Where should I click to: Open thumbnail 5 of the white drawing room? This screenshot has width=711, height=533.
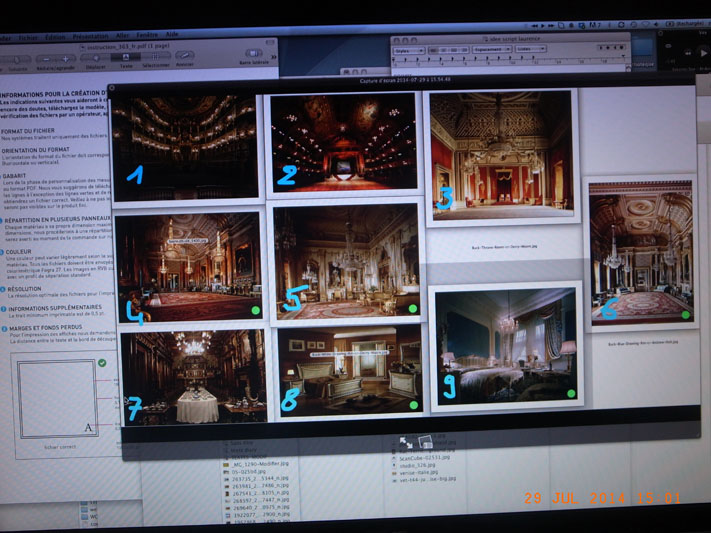click(x=346, y=261)
